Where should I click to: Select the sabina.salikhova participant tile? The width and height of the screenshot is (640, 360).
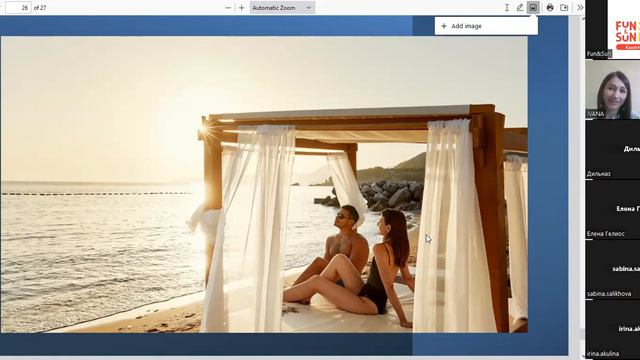point(613,269)
